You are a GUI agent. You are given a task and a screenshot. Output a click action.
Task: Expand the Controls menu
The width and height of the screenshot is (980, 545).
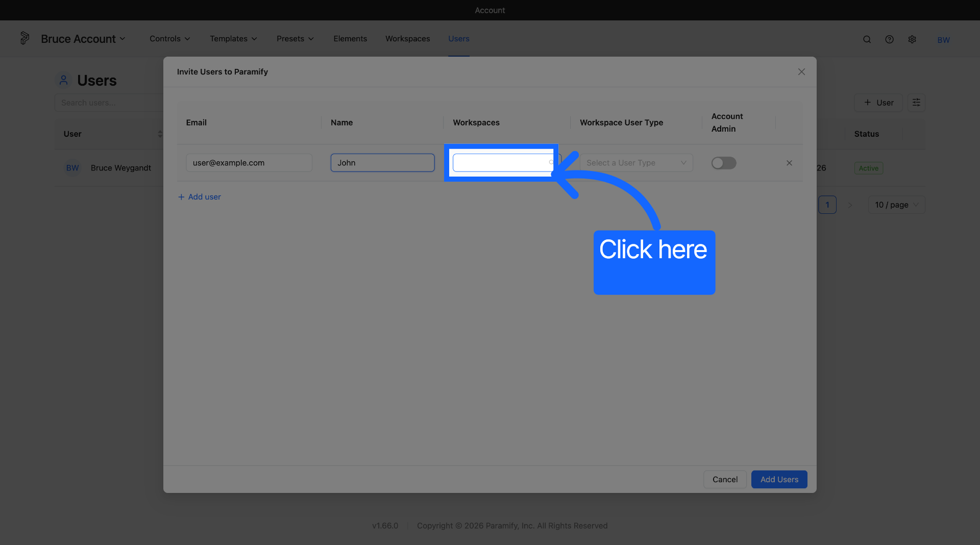coord(170,39)
